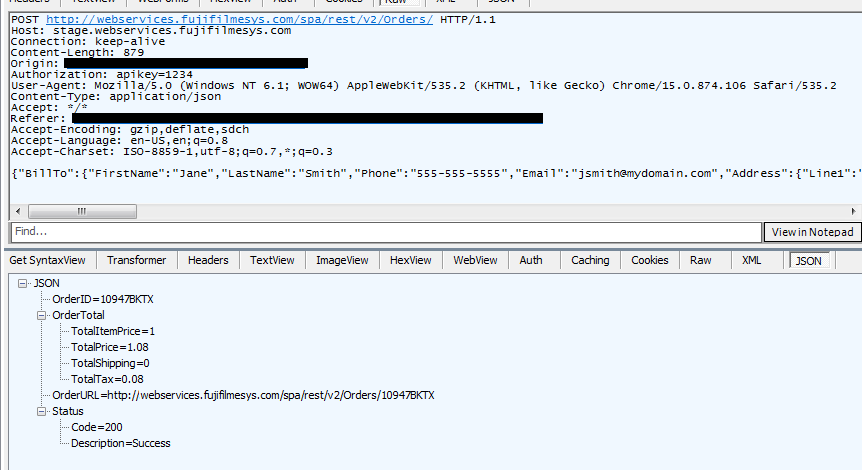862x470 pixels.
Task: Select Description=Success entry
Action: pyautogui.click(x=120, y=443)
